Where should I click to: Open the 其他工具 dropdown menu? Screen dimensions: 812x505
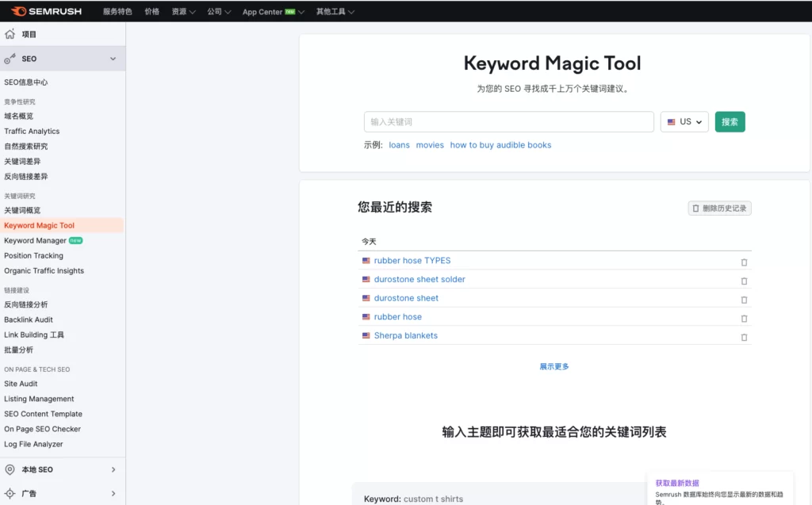pyautogui.click(x=335, y=11)
